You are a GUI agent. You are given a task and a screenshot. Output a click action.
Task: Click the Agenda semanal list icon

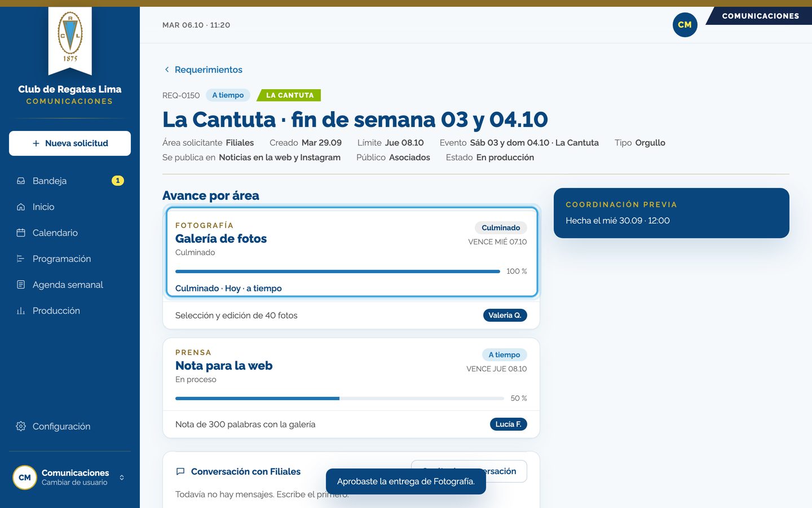pos(21,284)
